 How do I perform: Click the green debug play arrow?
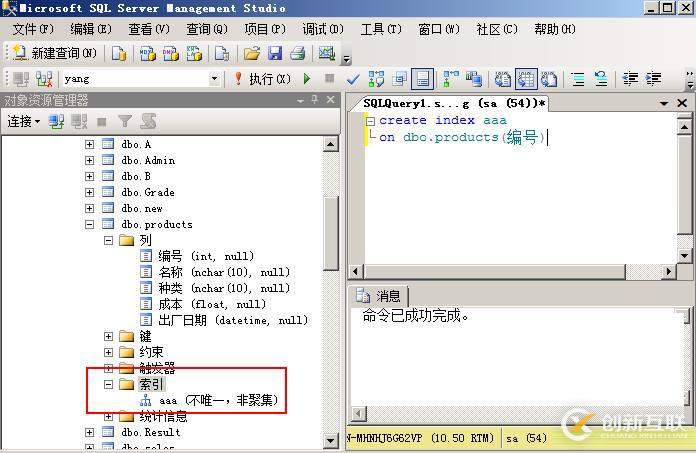click(x=307, y=79)
